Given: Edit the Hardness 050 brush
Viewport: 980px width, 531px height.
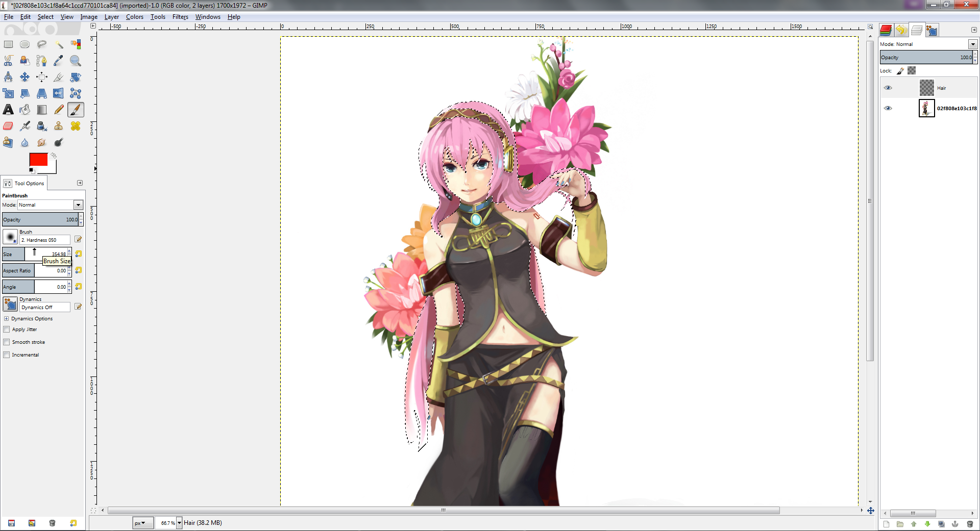Looking at the screenshot, I should point(78,239).
